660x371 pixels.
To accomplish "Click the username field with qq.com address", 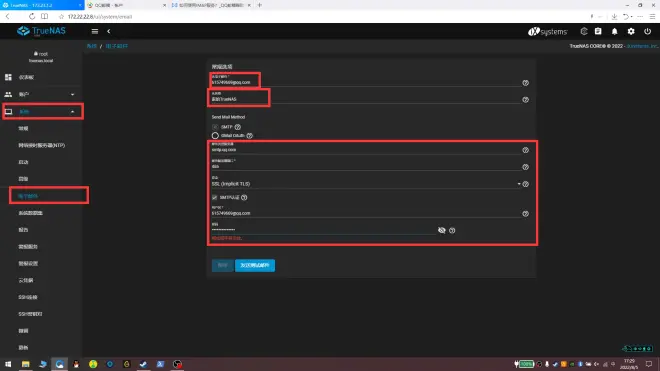I will pyautogui.click(x=366, y=213).
